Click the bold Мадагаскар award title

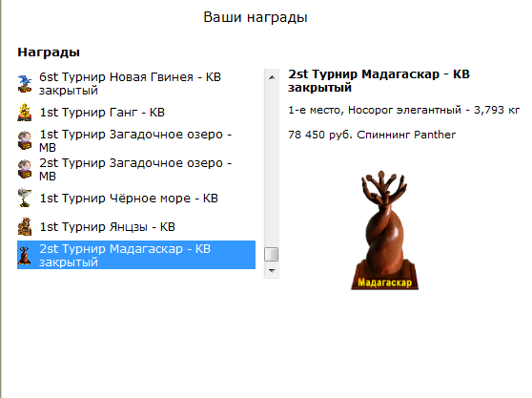(379, 81)
